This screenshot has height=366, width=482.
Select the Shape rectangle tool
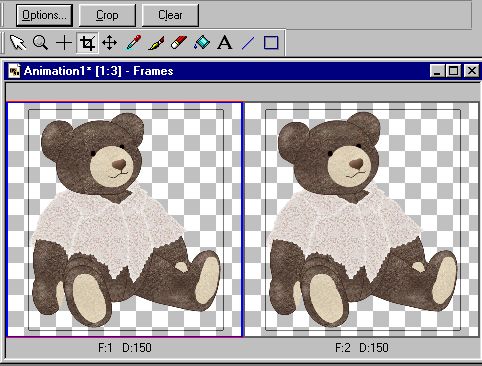(271, 43)
